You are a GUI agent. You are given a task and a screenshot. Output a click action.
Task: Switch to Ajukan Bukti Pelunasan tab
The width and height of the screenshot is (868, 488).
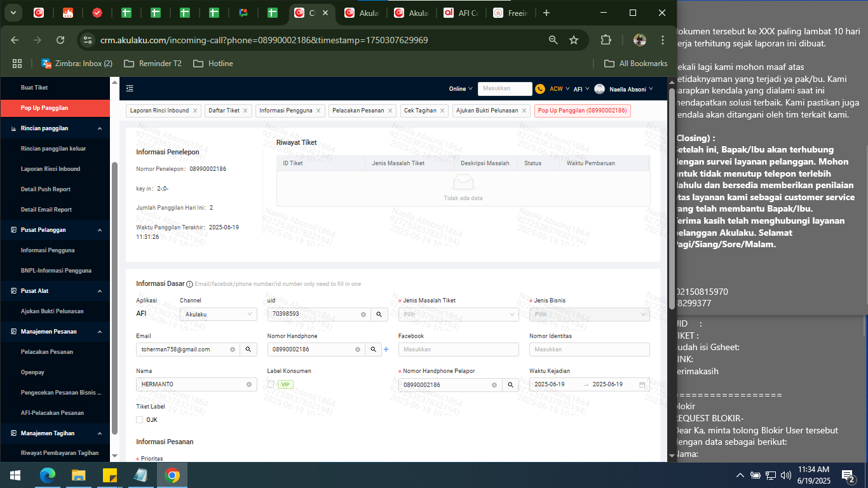pos(488,111)
